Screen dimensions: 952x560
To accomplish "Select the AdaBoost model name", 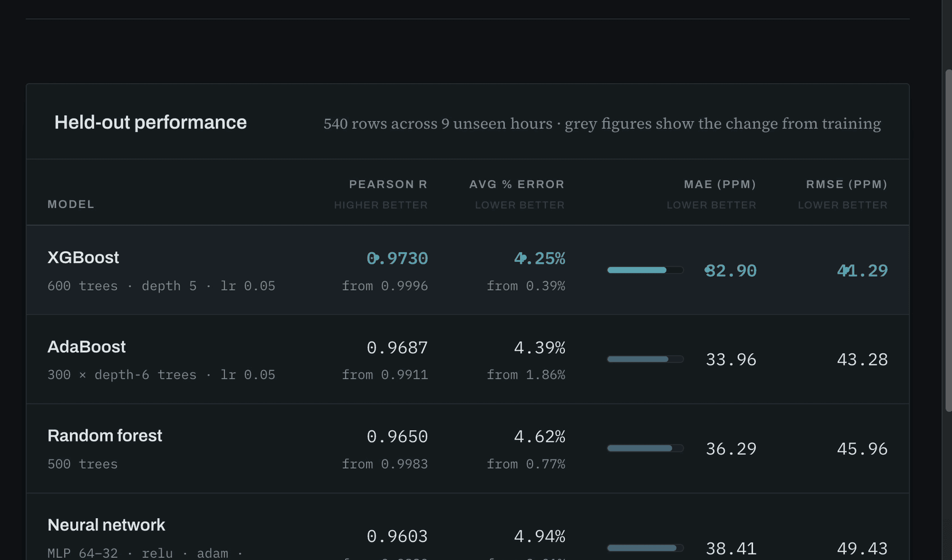I will pos(87,347).
